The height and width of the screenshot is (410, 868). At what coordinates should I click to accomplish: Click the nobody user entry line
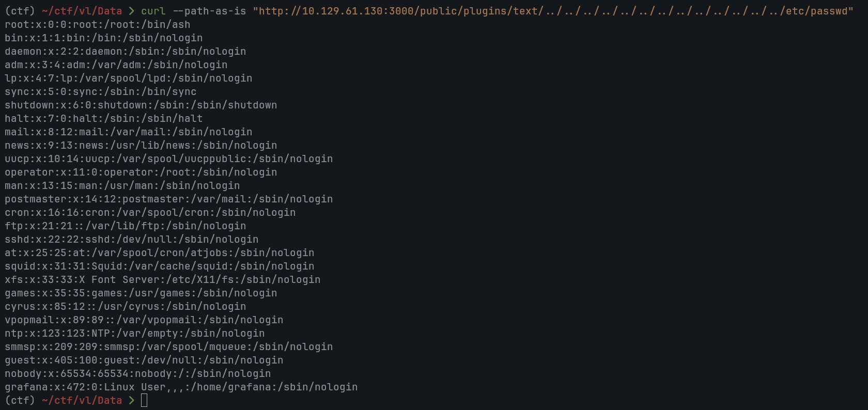tap(137, 373)
